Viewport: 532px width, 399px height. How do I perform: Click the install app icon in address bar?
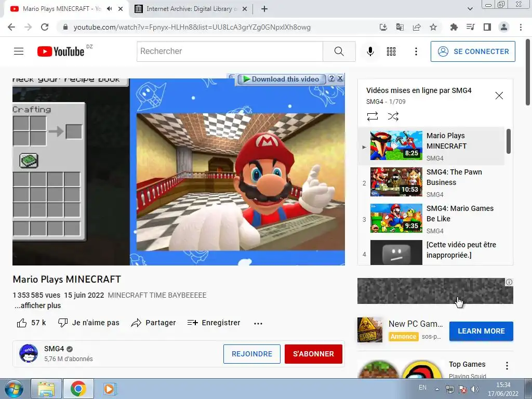[383, 27]
